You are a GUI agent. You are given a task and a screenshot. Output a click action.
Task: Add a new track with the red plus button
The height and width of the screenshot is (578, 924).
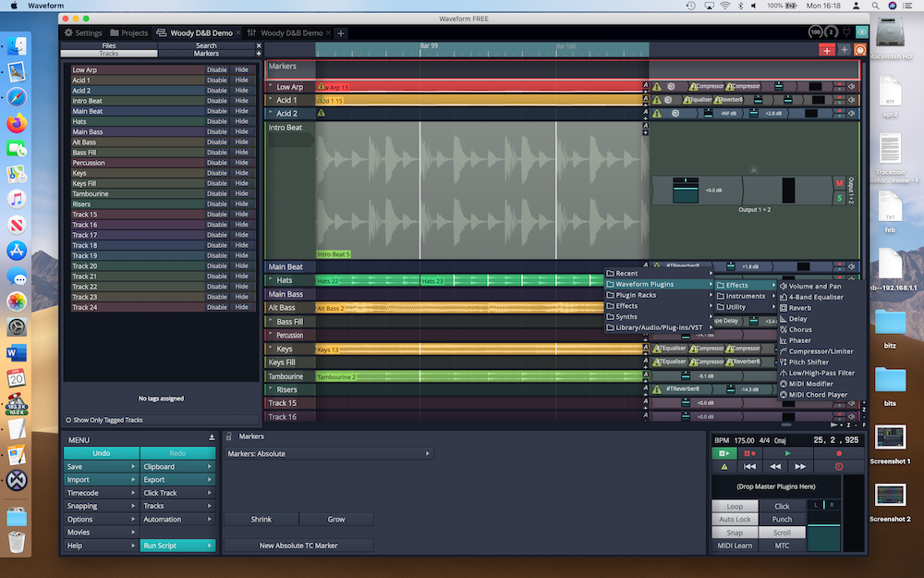tap(827, 50)
